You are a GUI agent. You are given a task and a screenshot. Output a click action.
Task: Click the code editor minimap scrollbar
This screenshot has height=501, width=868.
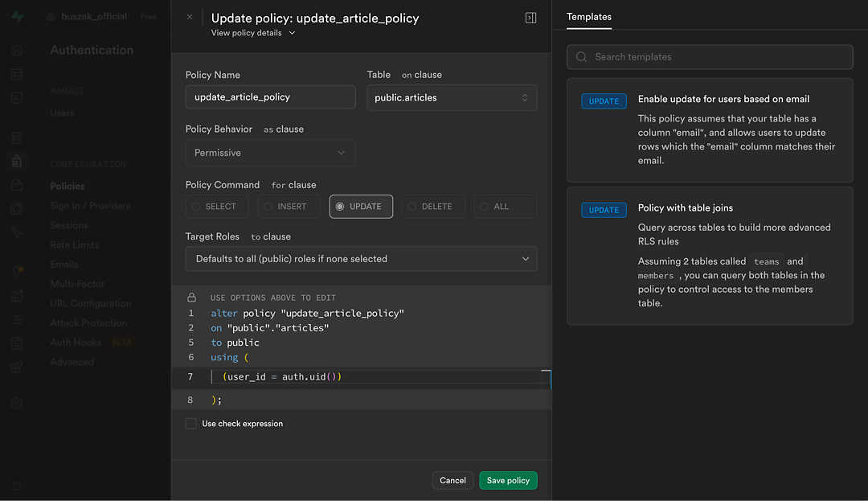click(x=546, y=379)
